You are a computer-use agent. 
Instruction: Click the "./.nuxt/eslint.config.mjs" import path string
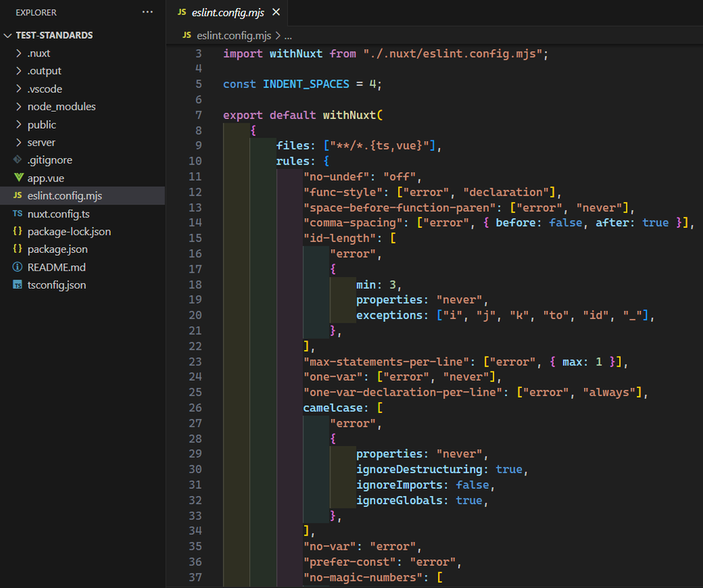click(x=452, y=54)
